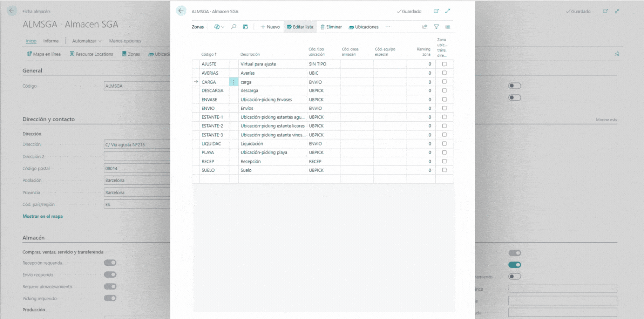Open the search magnifier in the Zonas toolbar

click(233, 27)
